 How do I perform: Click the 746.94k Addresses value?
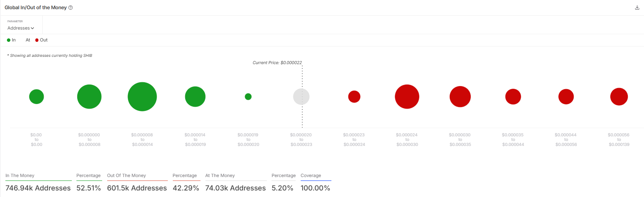click(38, 188)
